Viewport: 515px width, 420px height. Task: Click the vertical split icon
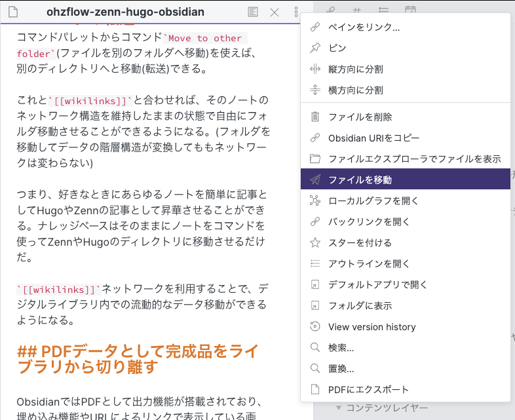coord(315,69)
